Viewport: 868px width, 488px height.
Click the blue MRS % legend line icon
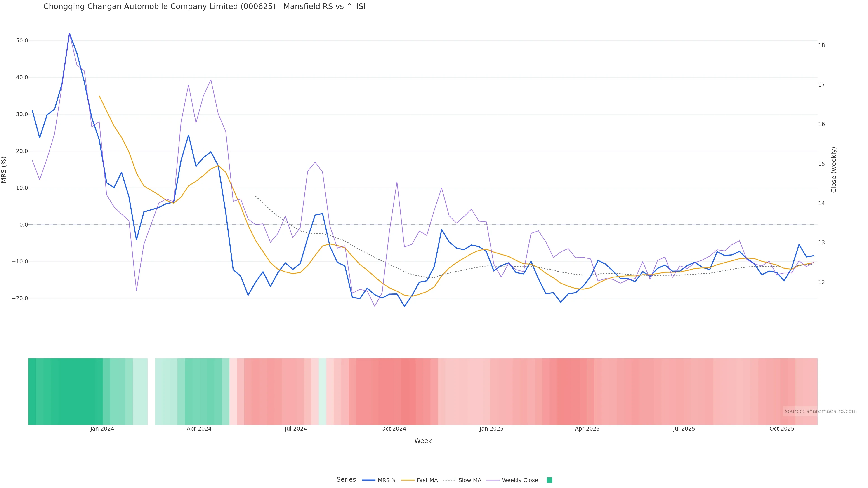[369, 480]
